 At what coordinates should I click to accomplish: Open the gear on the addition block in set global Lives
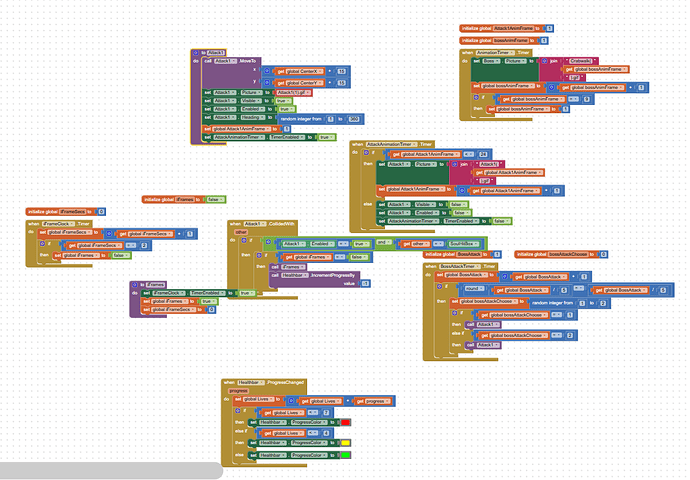coord(289,400)
